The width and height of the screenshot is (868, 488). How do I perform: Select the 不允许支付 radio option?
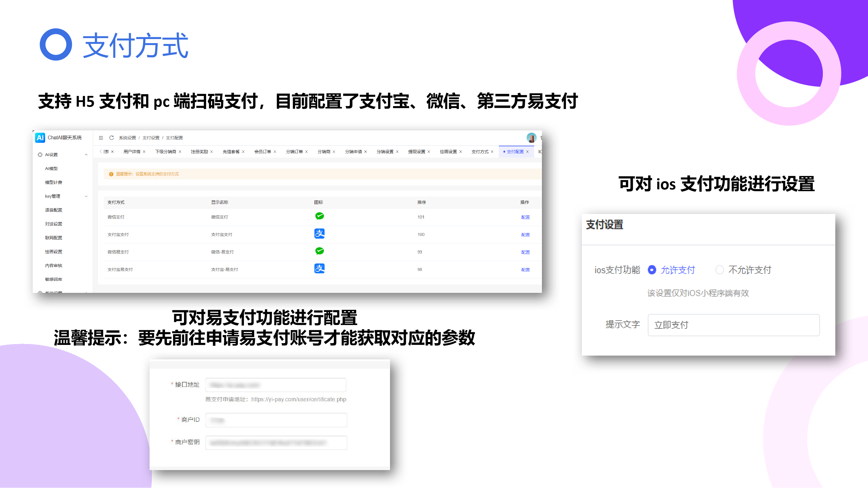coord(719,270)
